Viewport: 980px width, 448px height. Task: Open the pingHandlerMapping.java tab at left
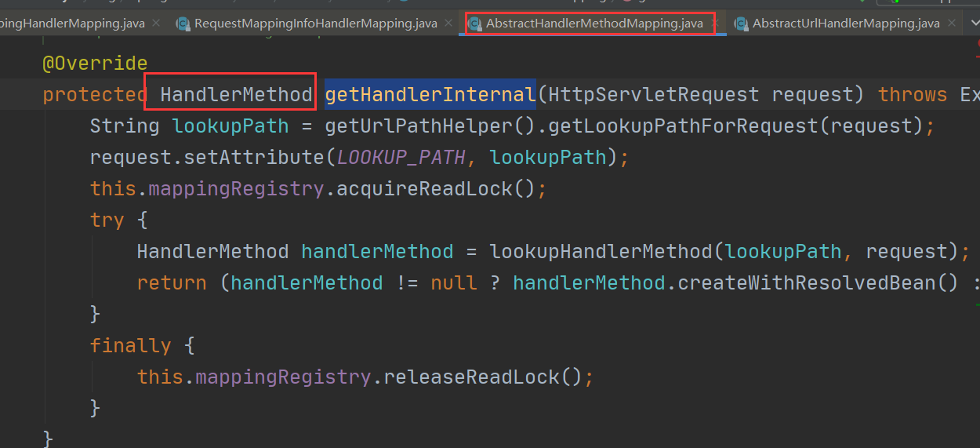[x=72, y=24]
